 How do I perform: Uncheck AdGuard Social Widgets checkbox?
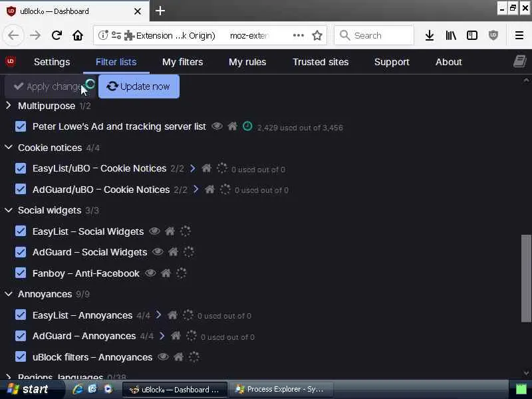coord(21,252)
